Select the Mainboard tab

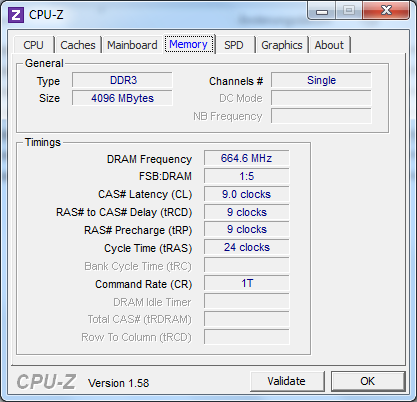pos(132,45)
